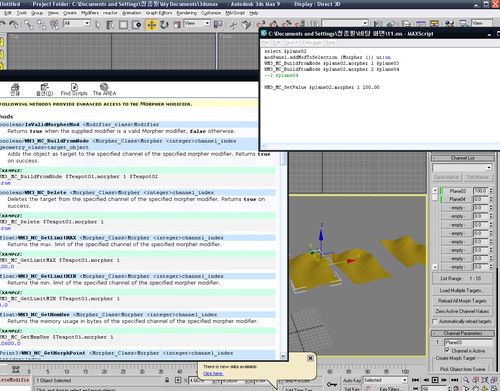Toggle Channel is Active checkbox
The height and width of the screenshot is (391, 500).
[x=447, y=350]
